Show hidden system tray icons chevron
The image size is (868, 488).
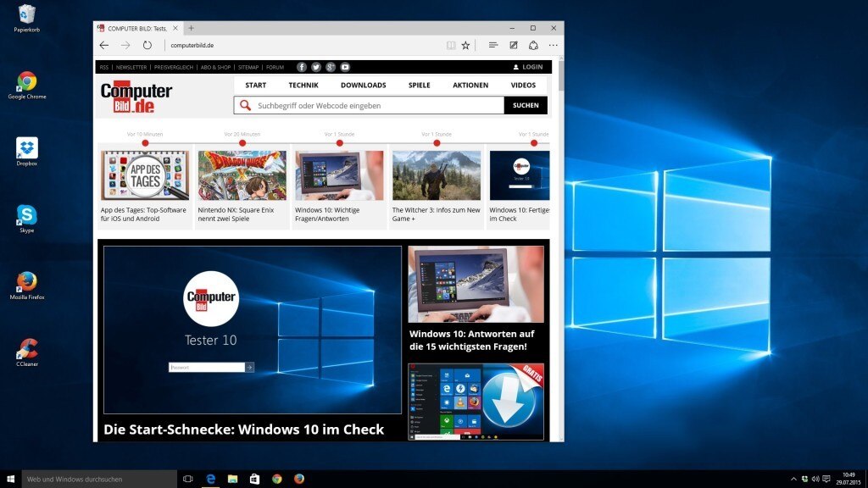tap(793, 479)
